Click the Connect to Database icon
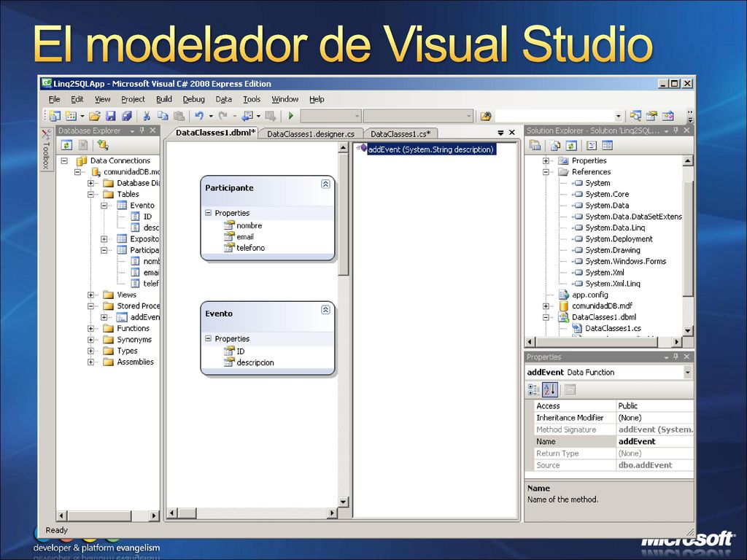The width and height of the screenshot is (747, 560). pyautogui.click(x=102, y=145)
